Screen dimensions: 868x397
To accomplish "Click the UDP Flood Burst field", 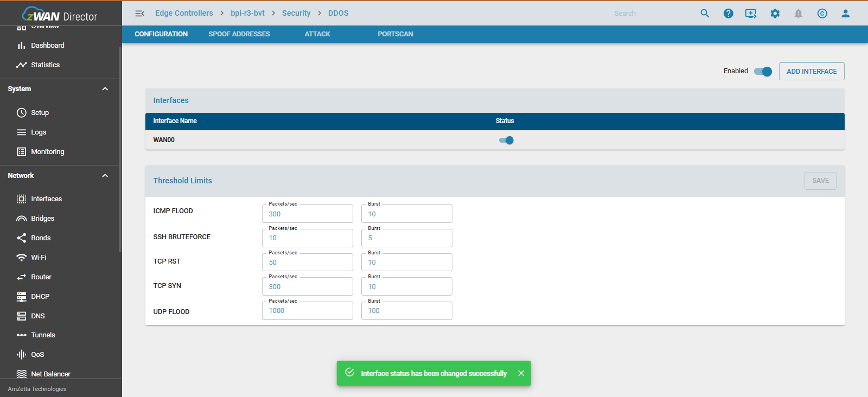I will click(x=406, y=311).
